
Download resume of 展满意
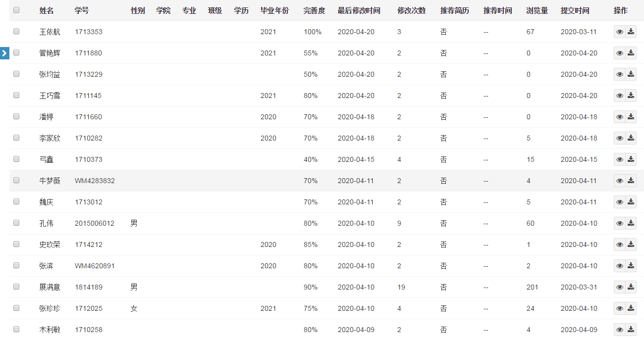click(631, 287)
